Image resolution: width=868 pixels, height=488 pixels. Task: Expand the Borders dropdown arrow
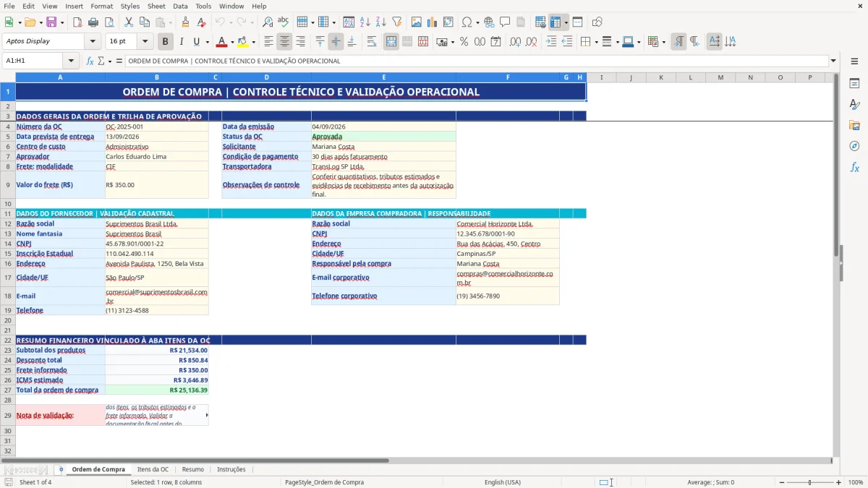(x=596, y=42)
